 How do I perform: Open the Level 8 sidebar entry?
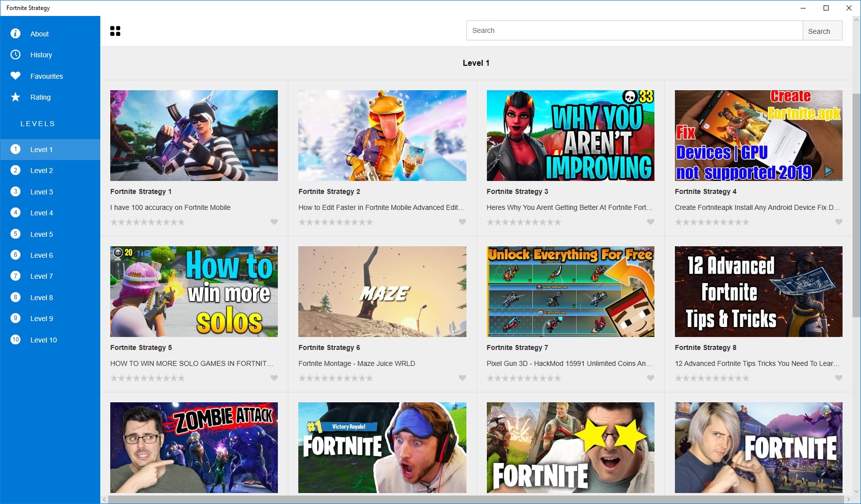pyautogui.click(x=50, y=298)
